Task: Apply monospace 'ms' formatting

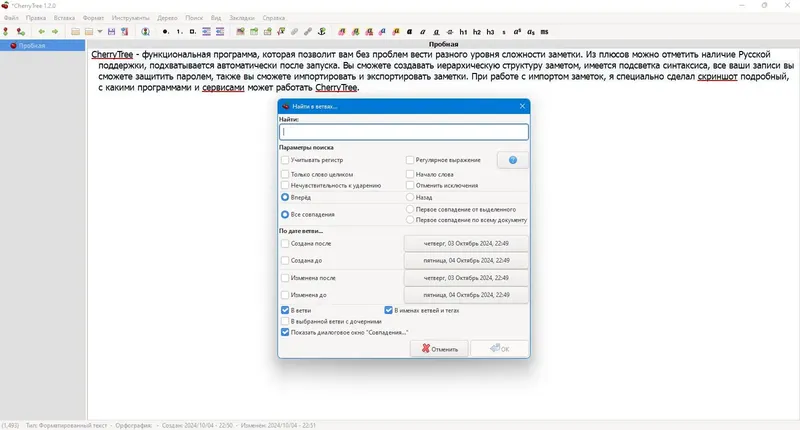Action: tap(544, 32)
